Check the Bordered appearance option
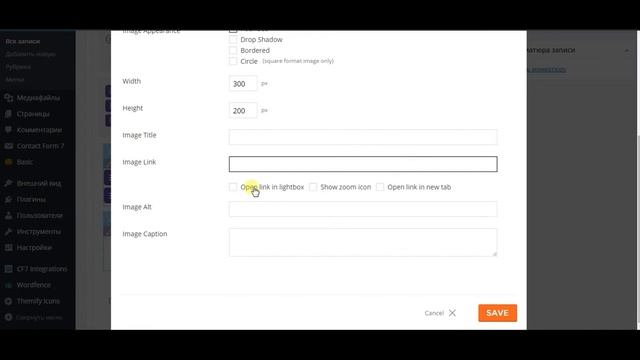640x360 pixels. pos(233,50)
